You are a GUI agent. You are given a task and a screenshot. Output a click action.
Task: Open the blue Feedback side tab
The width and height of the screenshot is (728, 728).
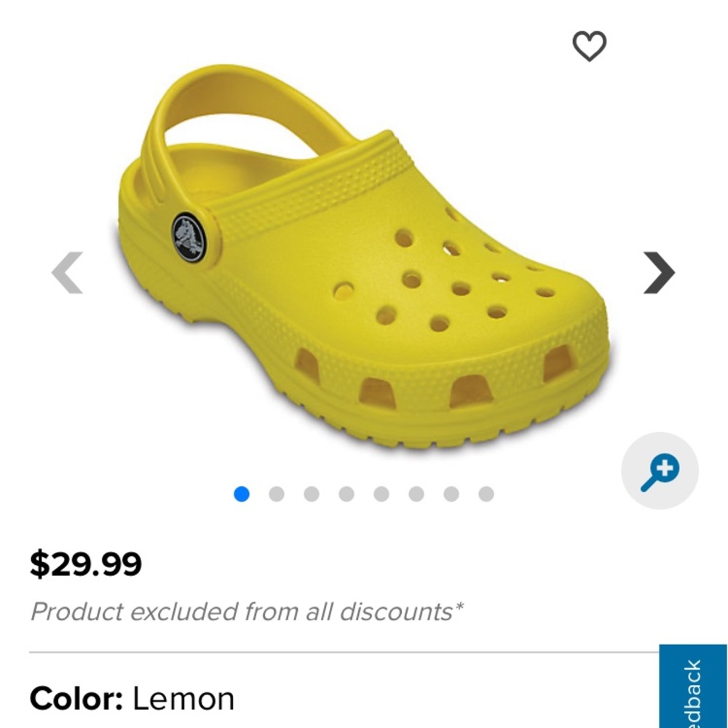point(693,687)
